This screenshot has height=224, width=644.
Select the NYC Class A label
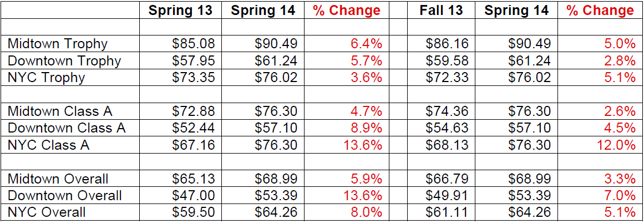click(x=48, y=145)
